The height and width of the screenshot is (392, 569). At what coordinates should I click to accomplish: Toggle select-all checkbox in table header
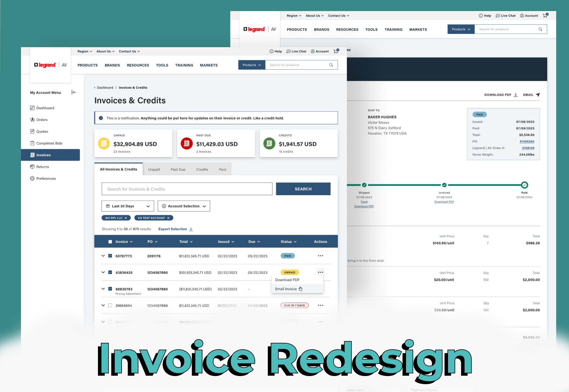[x=110, y=242]
